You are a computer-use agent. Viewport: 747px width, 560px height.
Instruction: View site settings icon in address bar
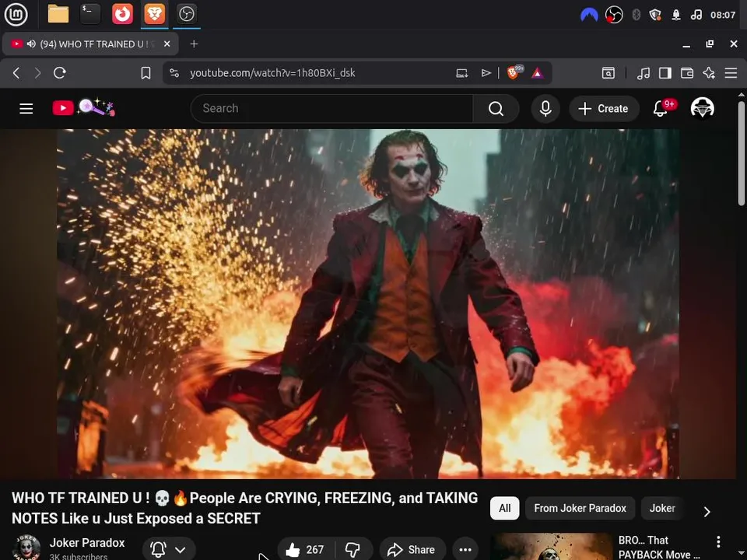174,73
